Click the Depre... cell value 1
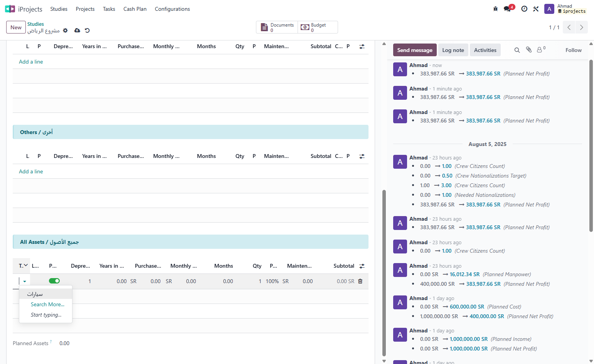 [90, 281]
